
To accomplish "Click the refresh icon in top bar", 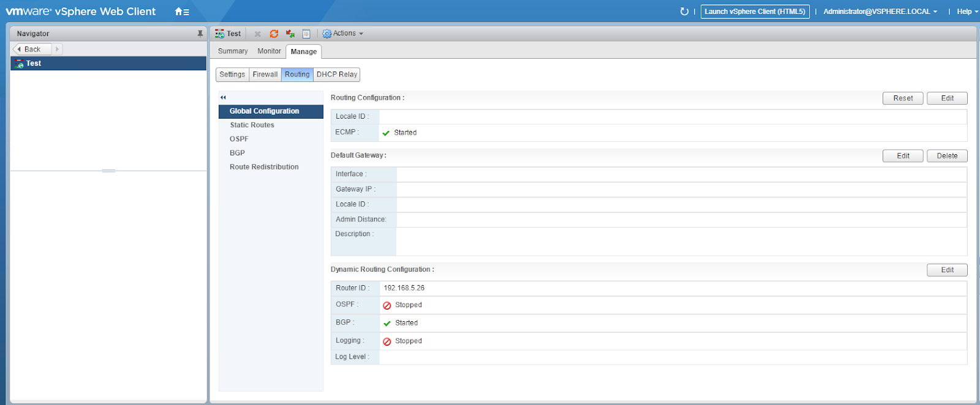I will [x=684, y=12].
